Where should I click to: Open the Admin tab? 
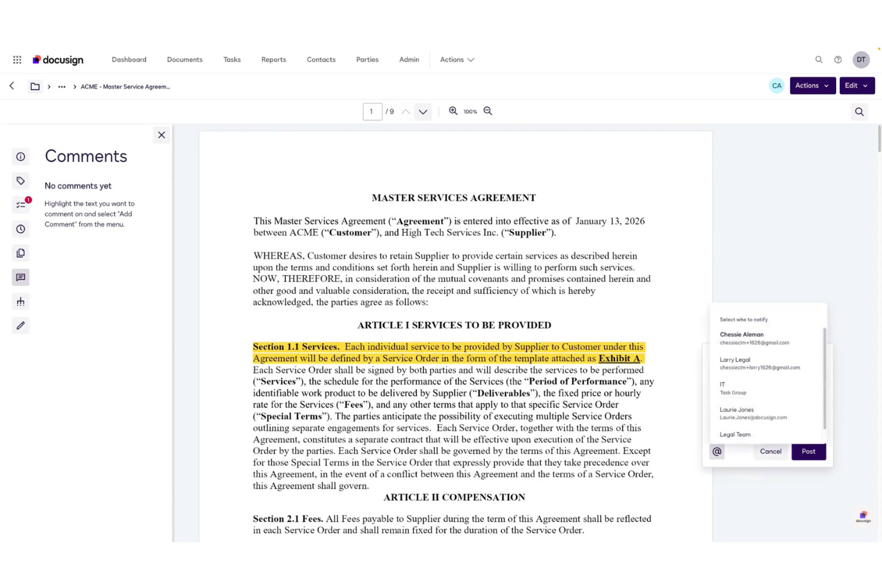409,60
